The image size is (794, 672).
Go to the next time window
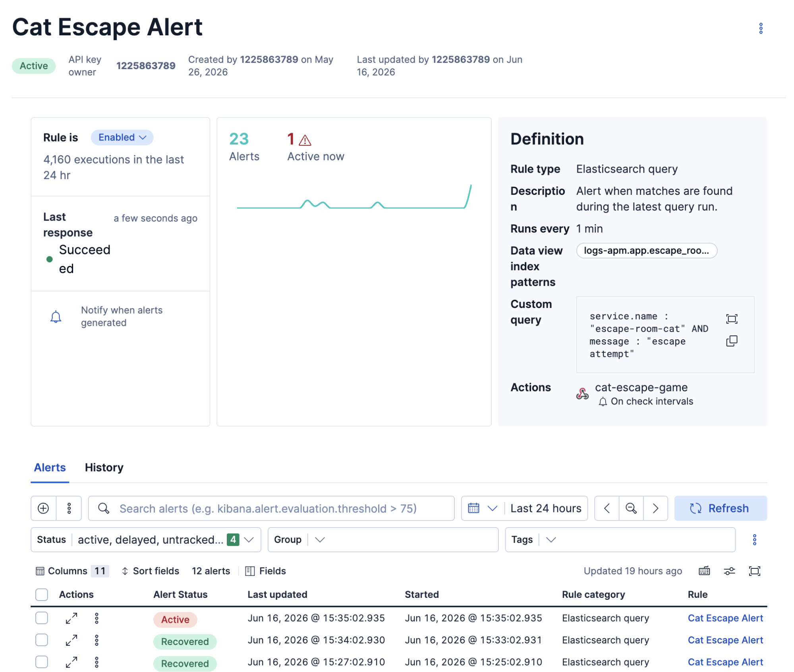[x=655, y=508]
